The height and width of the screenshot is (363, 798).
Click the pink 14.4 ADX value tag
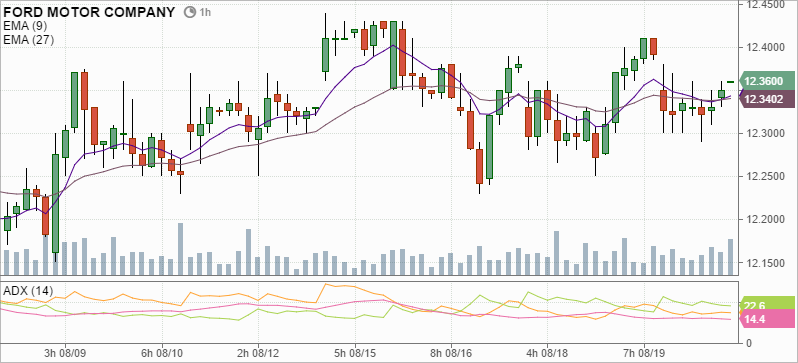(x=768, y=320)
